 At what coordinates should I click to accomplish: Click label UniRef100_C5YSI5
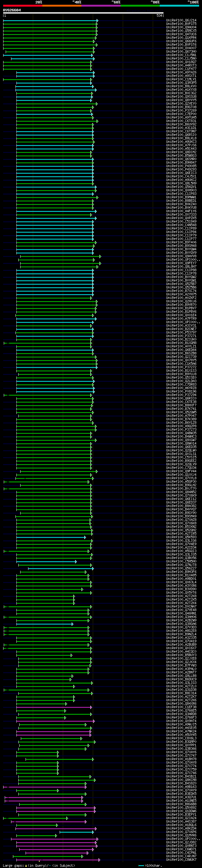[x=181, y=457]
